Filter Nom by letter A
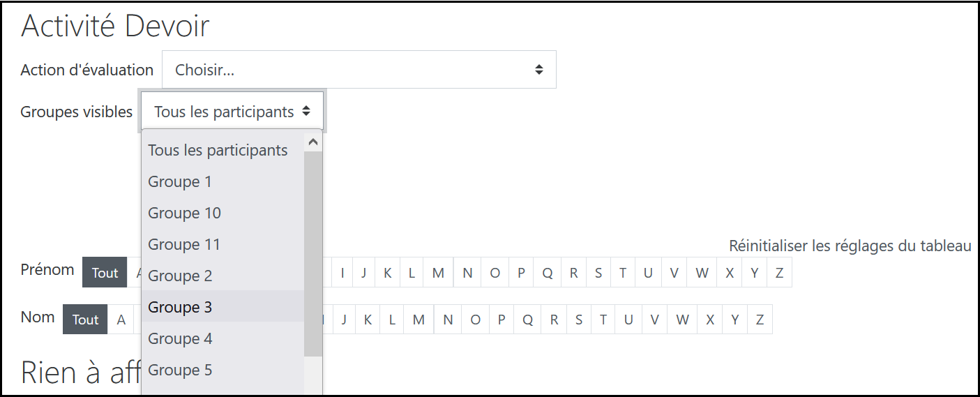The height and width of the screenshot is (397, 980). (121, 320)
